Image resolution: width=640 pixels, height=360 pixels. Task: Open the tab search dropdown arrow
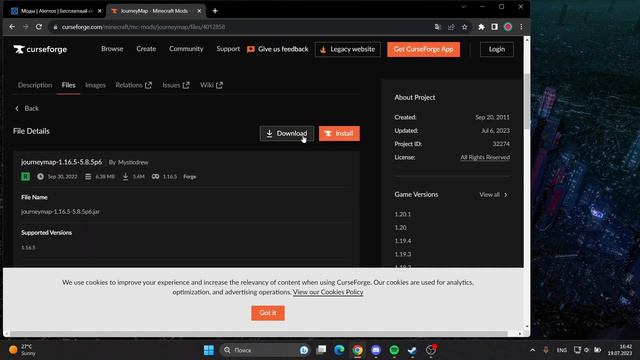(x=464, y=7)
